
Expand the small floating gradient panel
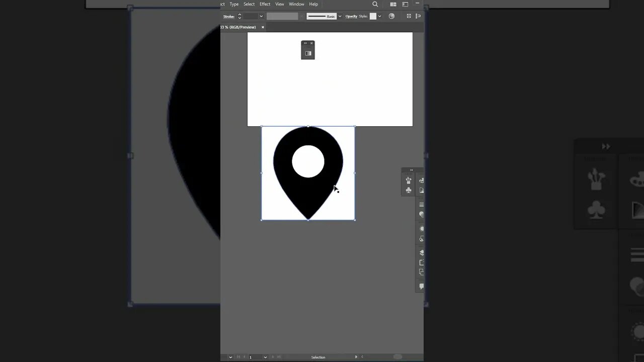(305, 43)
